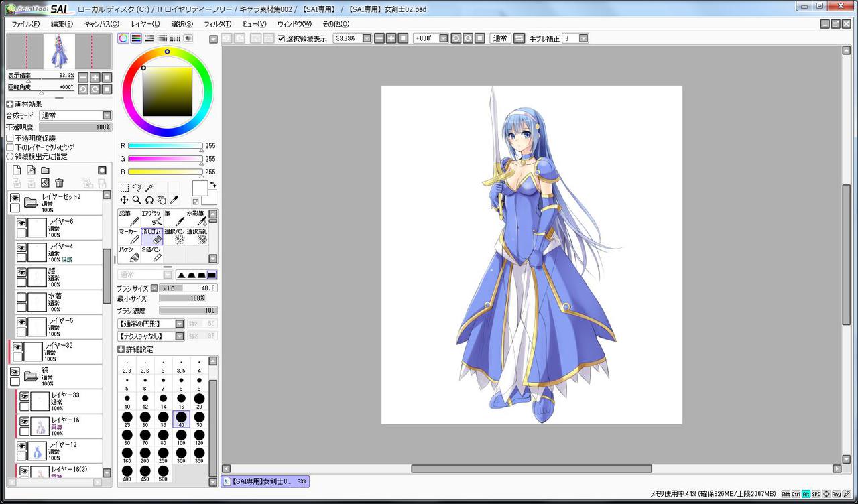Screen dimensions: 858x504
Task: Open the ウィンドウ(W) menu
Action: click(x=294, y=24)
